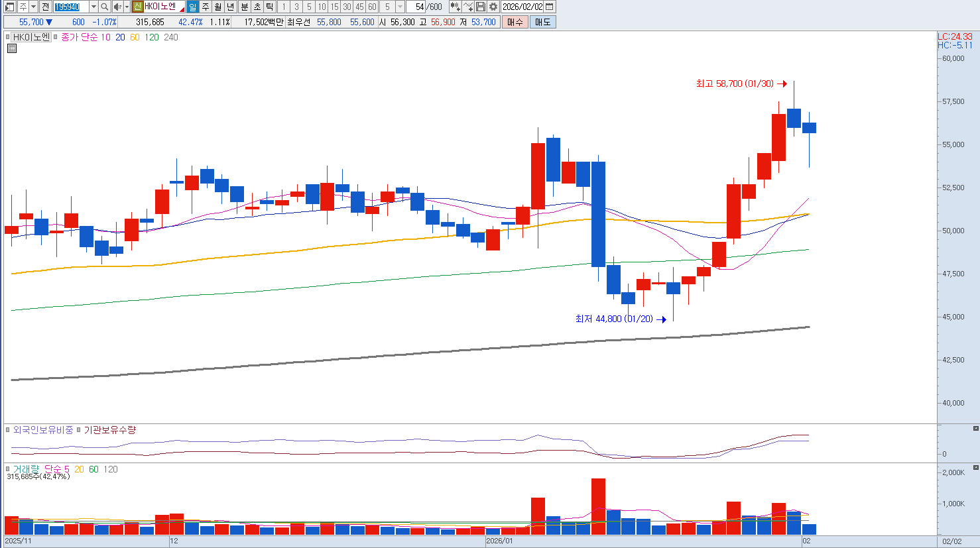Image resolution: width=980 pixels, height=548 pixels.
Task: Toggle the 종가 단순 moving average indicator marker
Action: click(56, 38)
